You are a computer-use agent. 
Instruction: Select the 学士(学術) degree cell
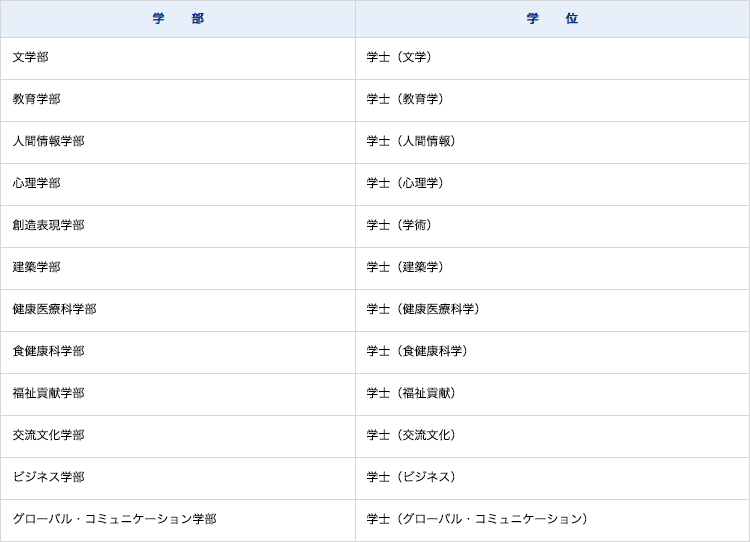(402, 226)
